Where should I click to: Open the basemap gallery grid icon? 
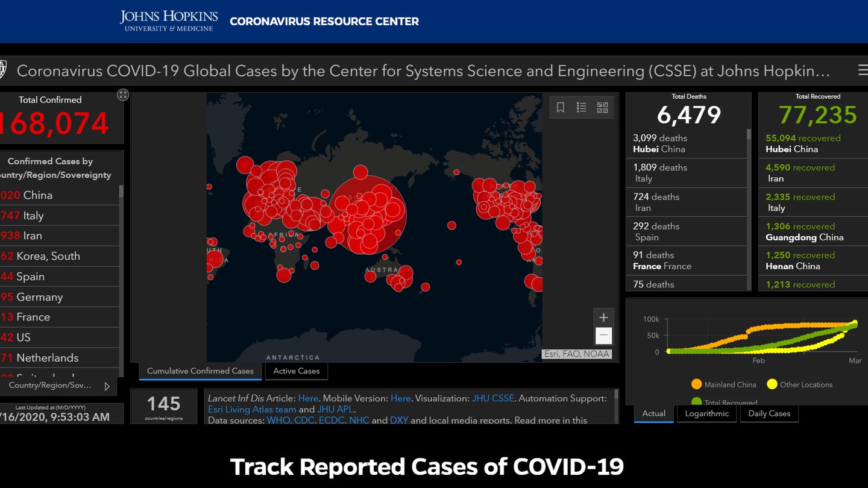pyautogui.click(x=603, y=107)
